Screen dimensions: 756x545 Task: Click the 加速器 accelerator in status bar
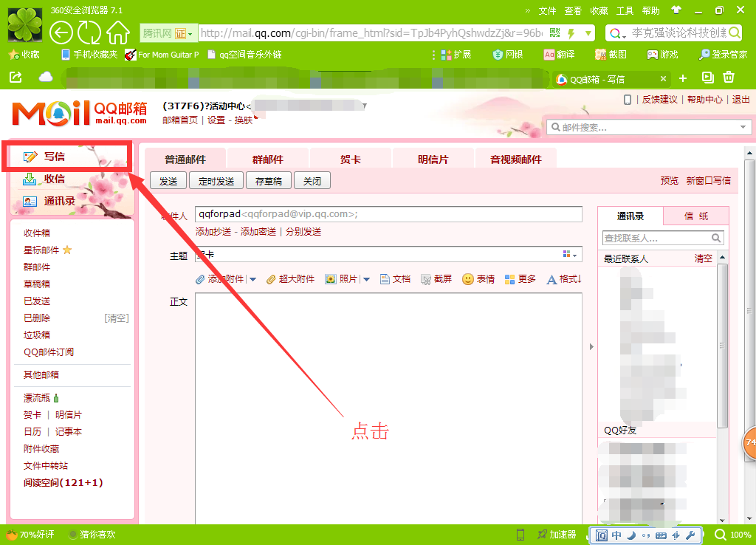coord(557,535)
